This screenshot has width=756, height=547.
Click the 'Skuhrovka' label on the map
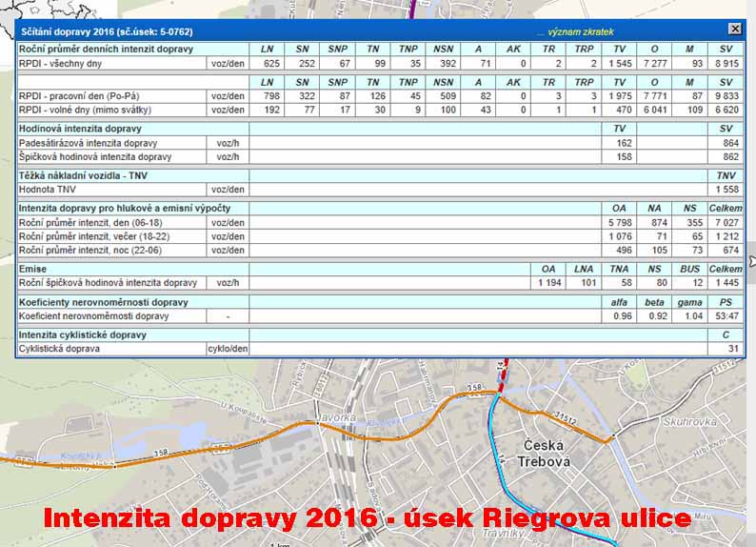pyautogui.click(x=690, y=422)
